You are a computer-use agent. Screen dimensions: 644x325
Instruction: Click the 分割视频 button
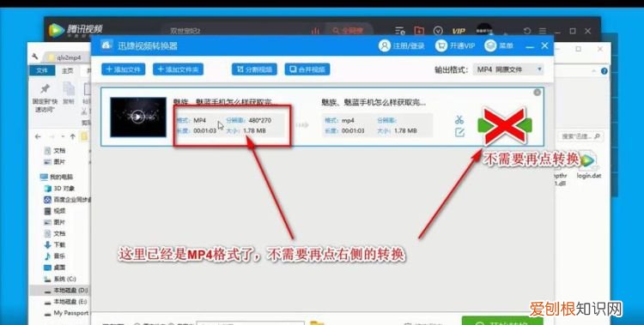click(x=254, y=69)
